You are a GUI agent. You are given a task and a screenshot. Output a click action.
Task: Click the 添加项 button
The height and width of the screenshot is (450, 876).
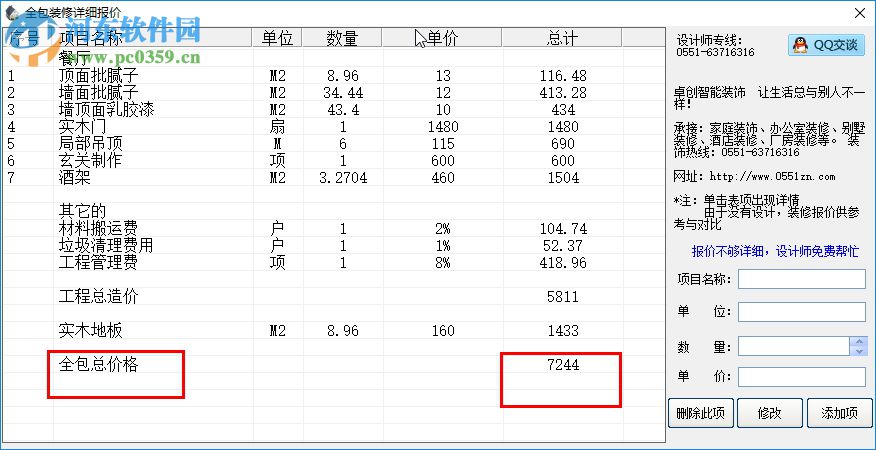point(839,413)
